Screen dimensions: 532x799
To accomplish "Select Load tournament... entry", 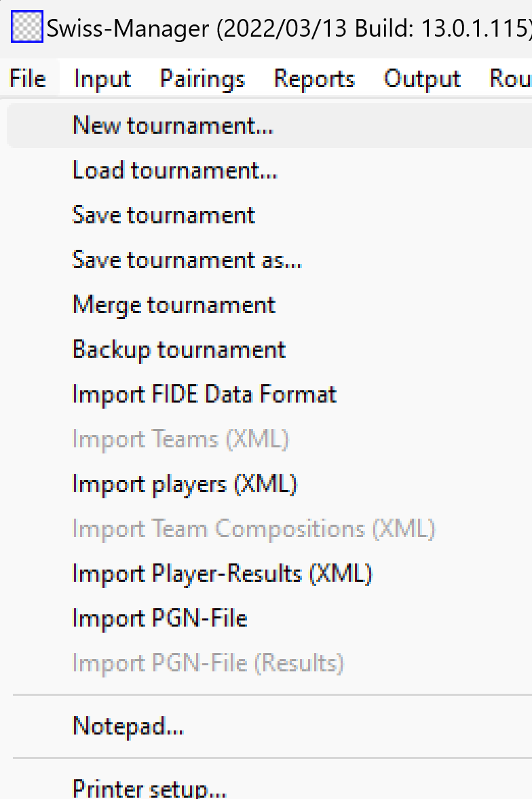I will pyautogui.click(x=174, y=170).
